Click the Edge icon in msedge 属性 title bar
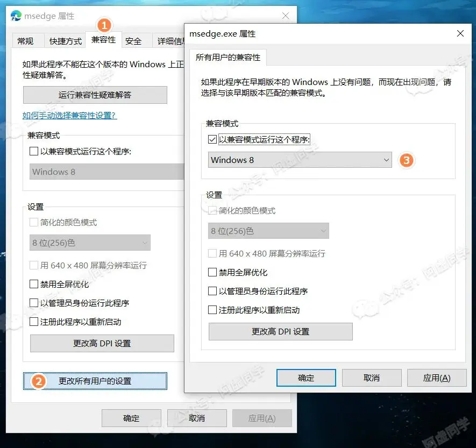 click(16, 16)
